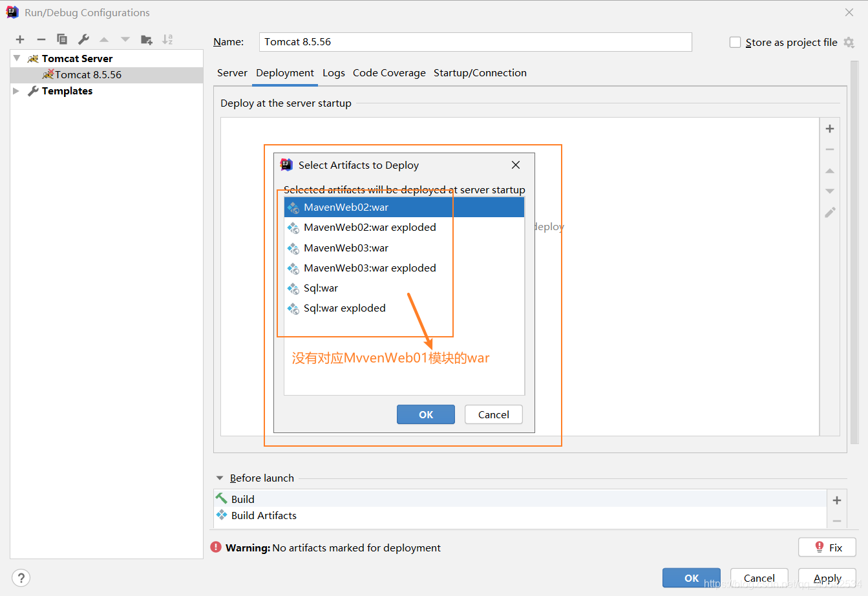Click Cancel in Select Artifacts dialog
This screenshot has height=596, width=868.
pos(494,415)
